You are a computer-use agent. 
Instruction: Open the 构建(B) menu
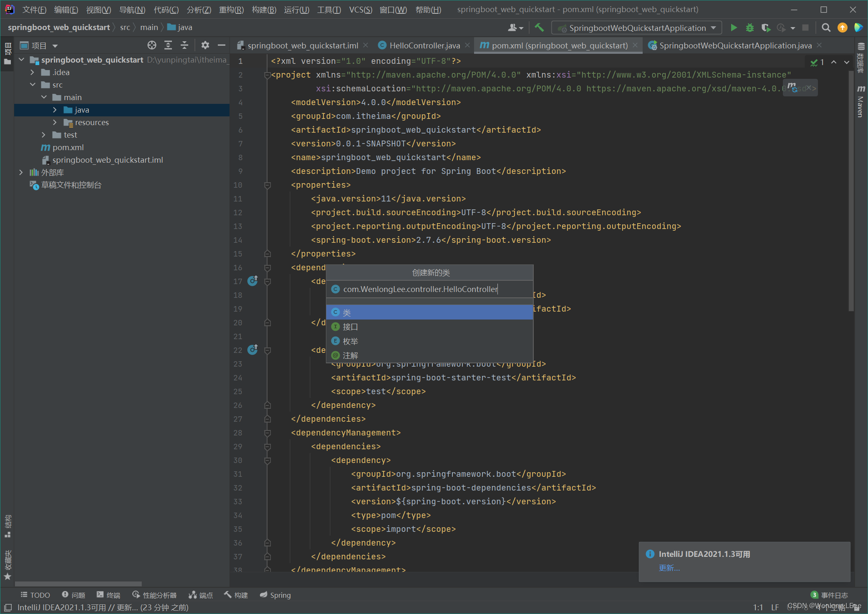click(264, 9)
